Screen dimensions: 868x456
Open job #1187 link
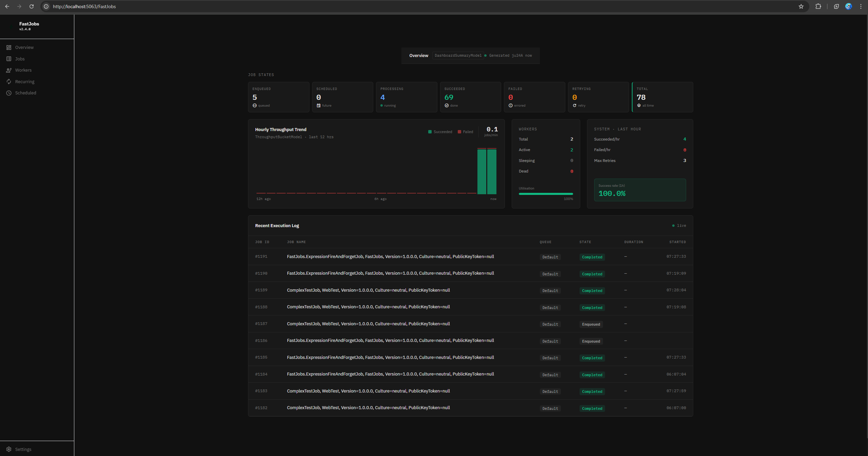click(x=261, y=324)
